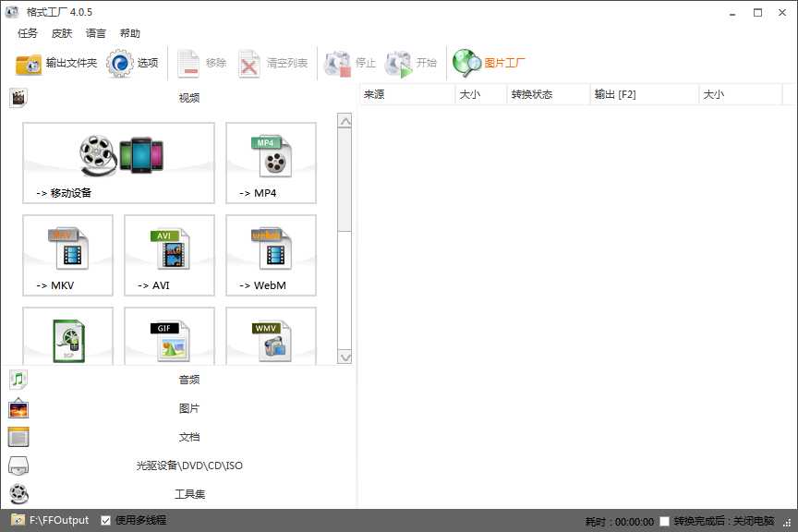Open the 任务 task menu
This screenshot has height=532, width=798.
click(28, 33)
